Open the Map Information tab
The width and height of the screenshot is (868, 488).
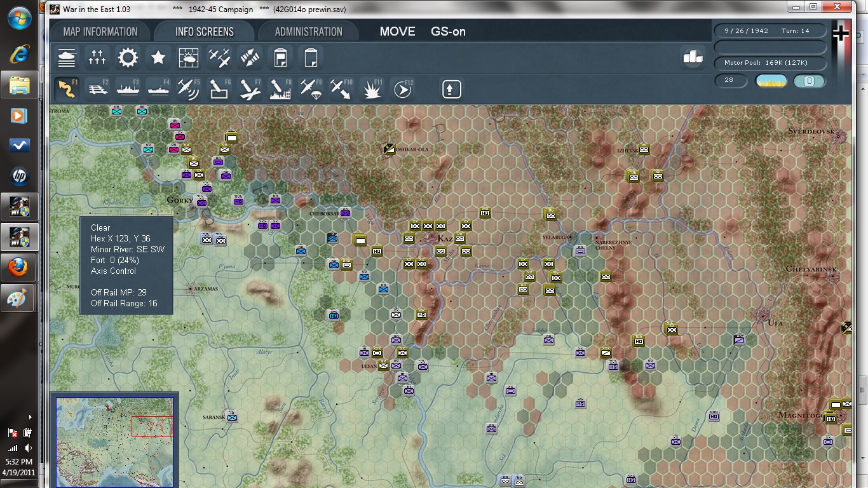point(100,32)
